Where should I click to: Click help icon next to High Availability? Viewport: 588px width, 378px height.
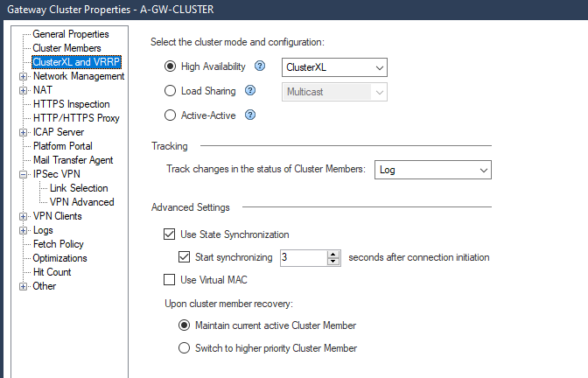tap(259, 66)
